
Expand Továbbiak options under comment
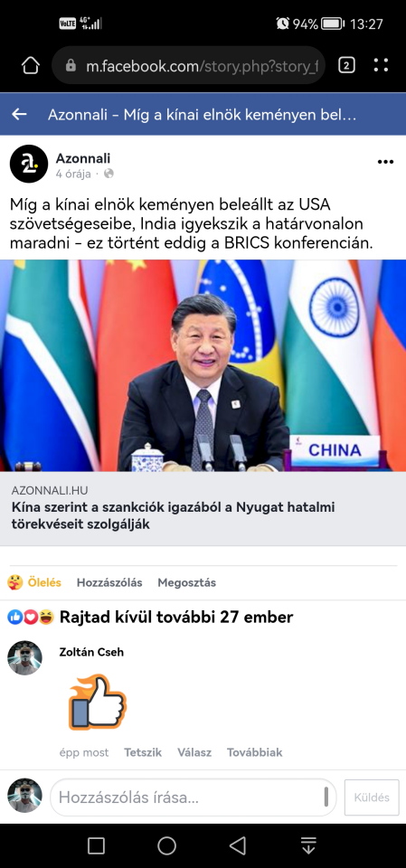pyautogui.click(x=254, y=752)
